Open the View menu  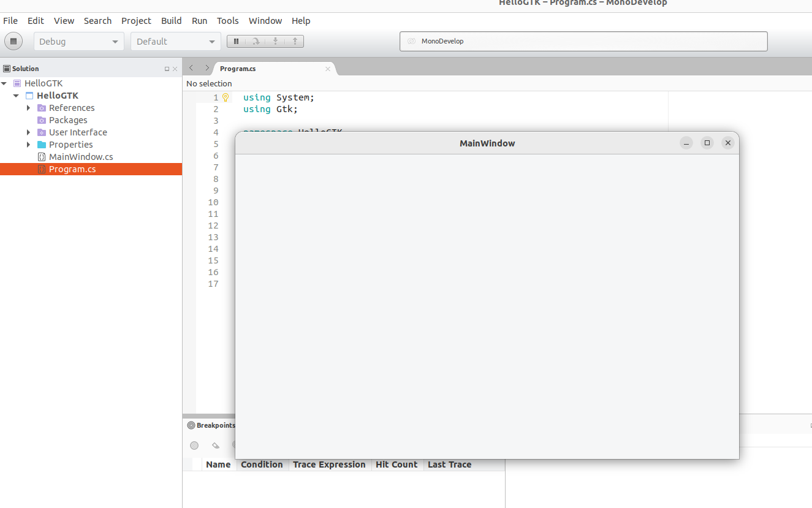pos(64,21)
